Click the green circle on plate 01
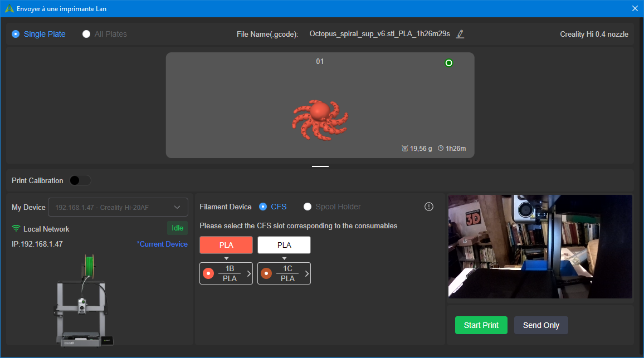Image resolution: width=644 pixels, height=358 pixels. tap(449, 63)
